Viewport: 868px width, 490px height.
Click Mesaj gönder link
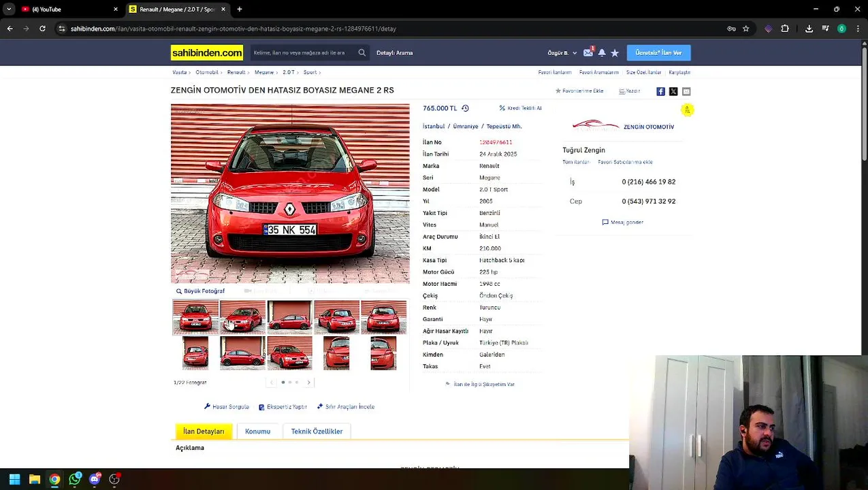pyautogui.click(x=623, y=223)
